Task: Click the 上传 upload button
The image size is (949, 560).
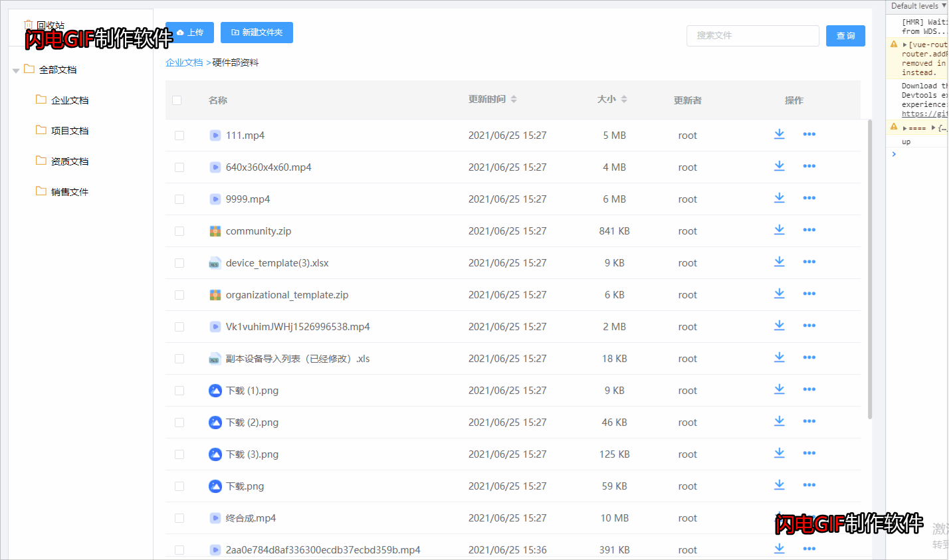Action: pos(189,33)
